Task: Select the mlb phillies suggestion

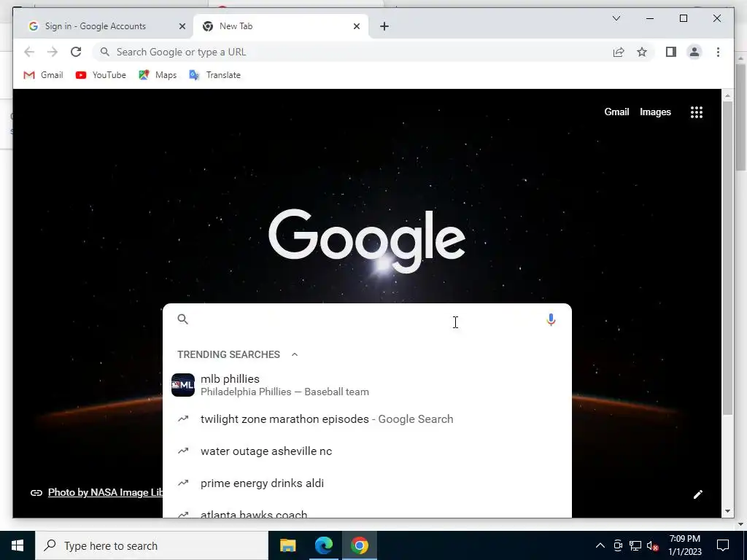Action: (x=367, y=385)
